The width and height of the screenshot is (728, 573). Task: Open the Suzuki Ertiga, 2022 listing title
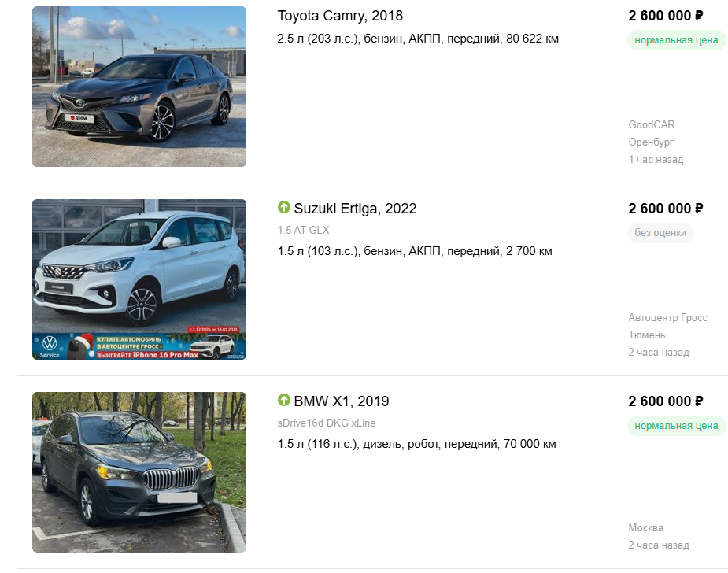pos(355,209)
